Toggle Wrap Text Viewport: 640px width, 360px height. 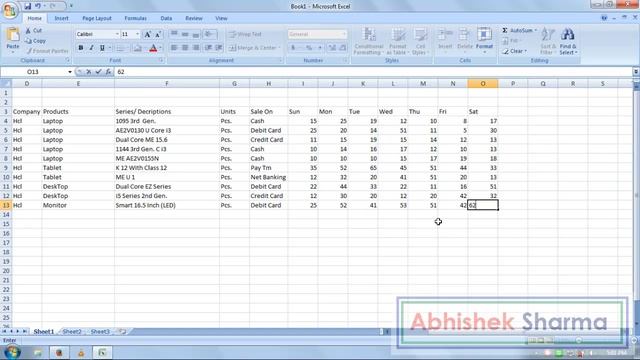tap(245, 34)
